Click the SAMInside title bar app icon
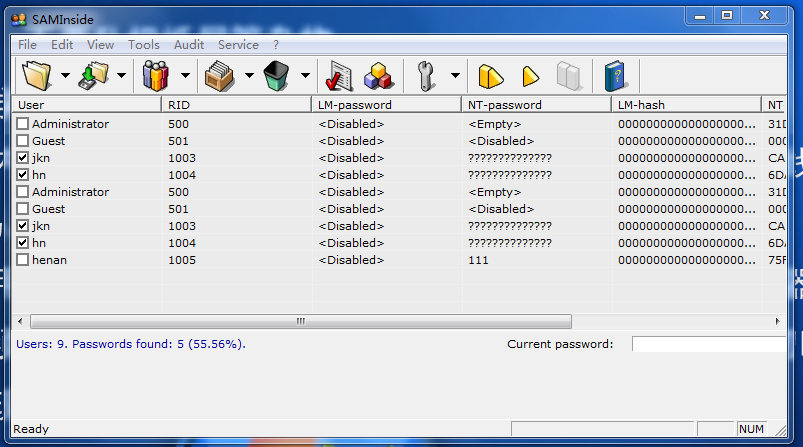This screenshot has height=447, width=803. click(19, 20)
